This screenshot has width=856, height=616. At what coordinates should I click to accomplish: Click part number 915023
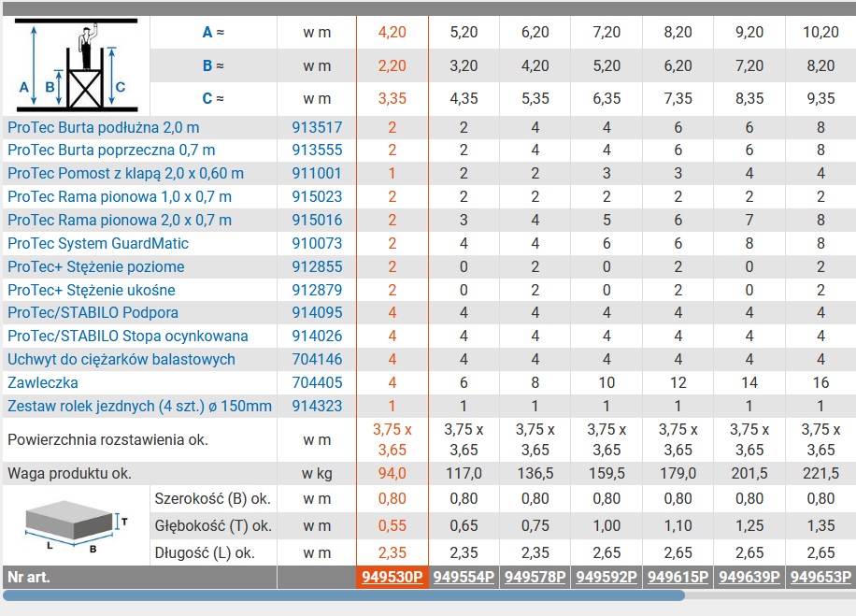coord(317,196)
